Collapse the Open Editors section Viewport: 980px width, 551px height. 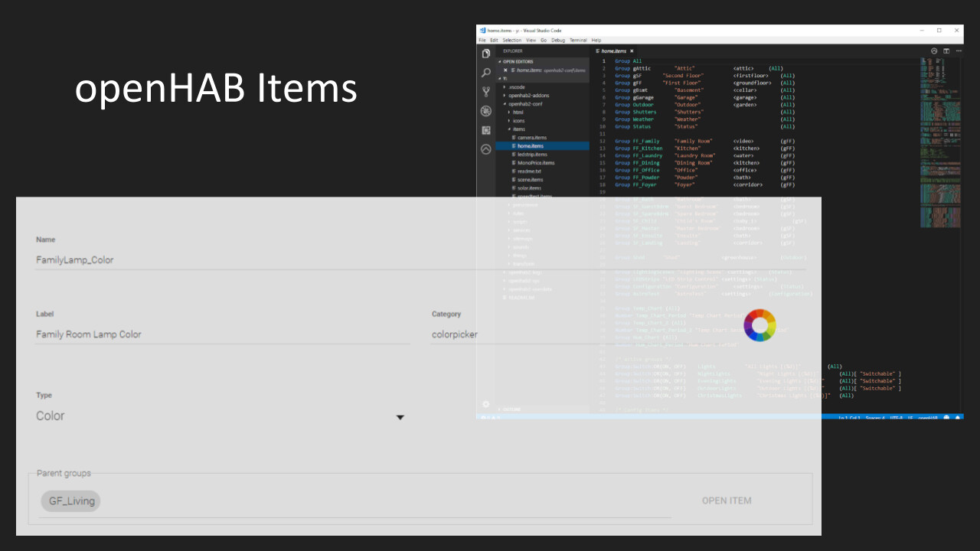[544, 61]
